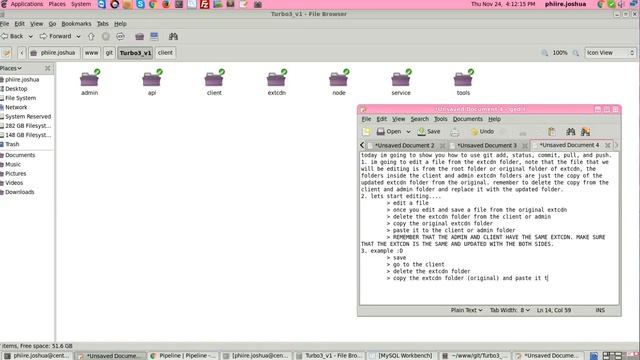Go to git in path bar
Image resolution: width=640 pixels, height=360 pixels.
tap(109, 53)
